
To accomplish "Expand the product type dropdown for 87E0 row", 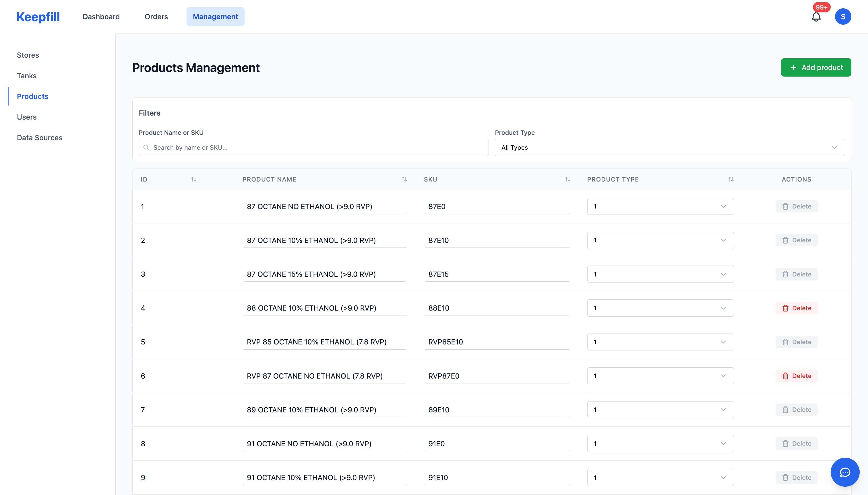I will [723, 206].
